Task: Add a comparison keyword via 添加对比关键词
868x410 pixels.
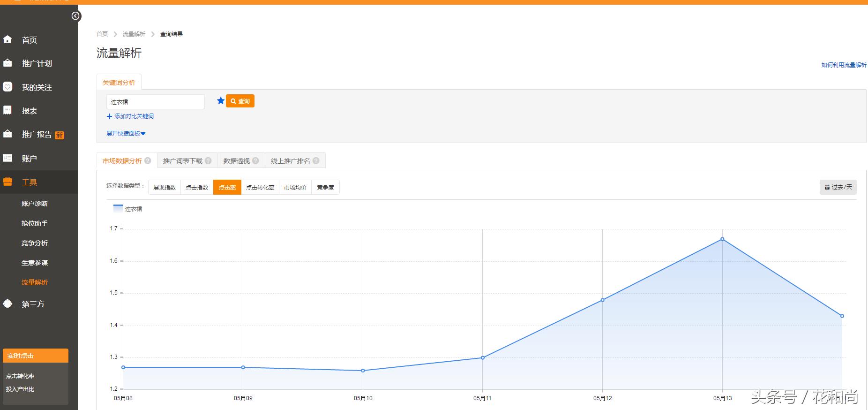Action: (x=130, y=116)
